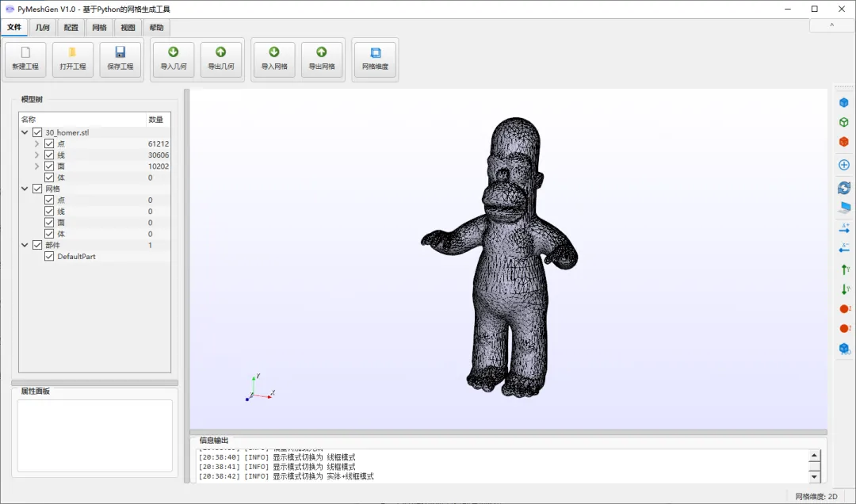Click the circled plus fit-view icon
Screen dimensions: 856x504
coord(844,165)
